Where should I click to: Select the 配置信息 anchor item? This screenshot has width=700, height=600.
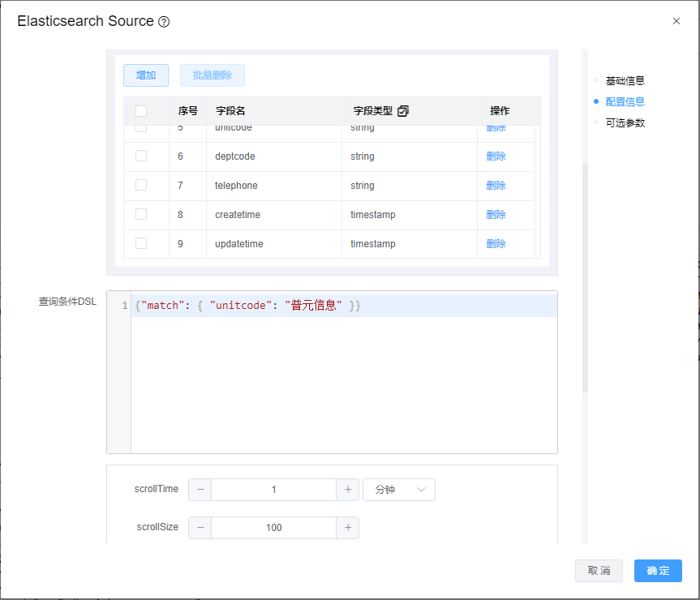click(x=625, y=102)
